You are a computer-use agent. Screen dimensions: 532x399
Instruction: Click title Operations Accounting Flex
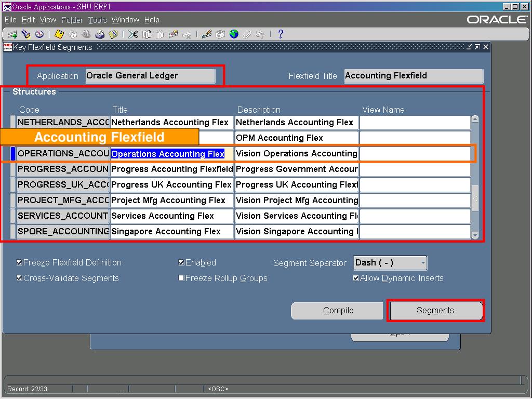(x=172, y=154)
